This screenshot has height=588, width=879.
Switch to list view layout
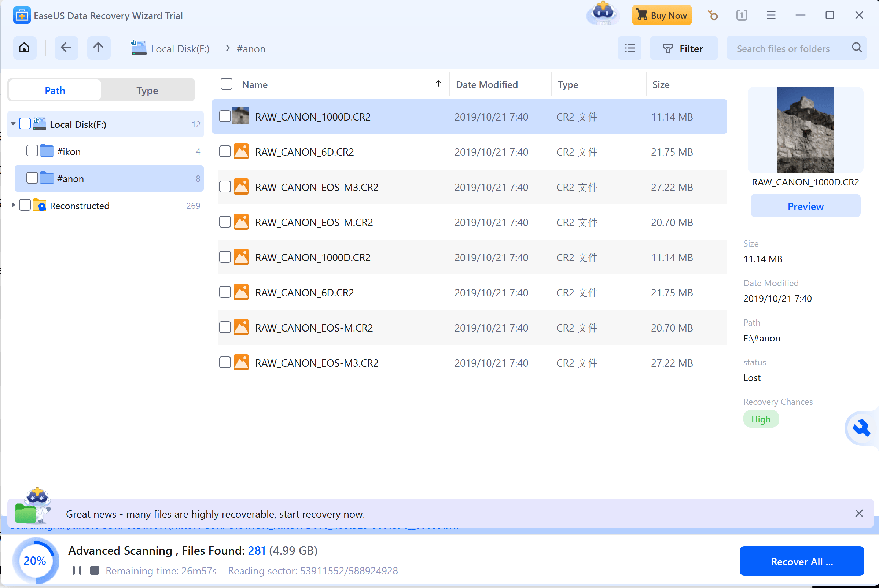629,48
